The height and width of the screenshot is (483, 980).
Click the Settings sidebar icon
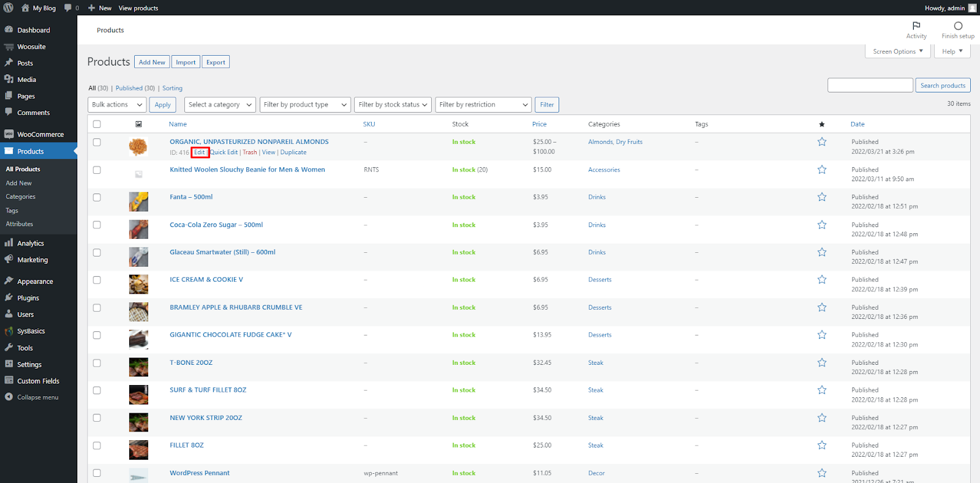pos(9,364)
